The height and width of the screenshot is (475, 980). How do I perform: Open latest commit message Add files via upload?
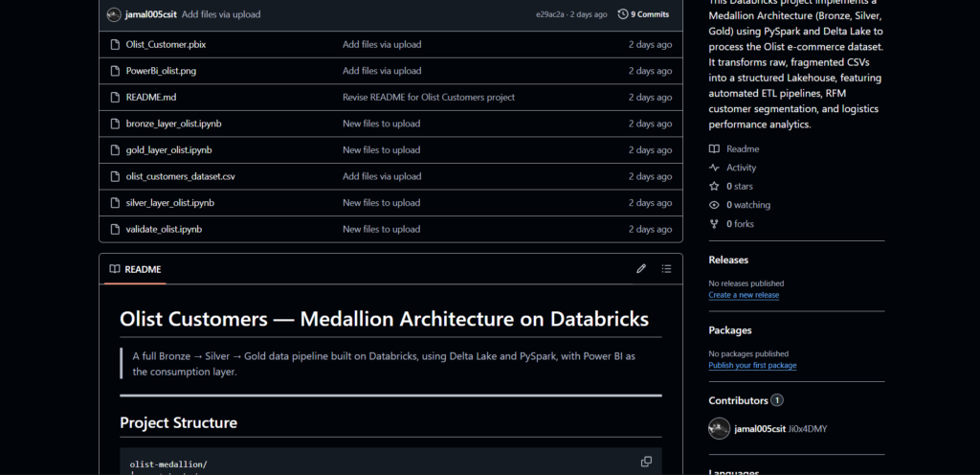(221, 14)
